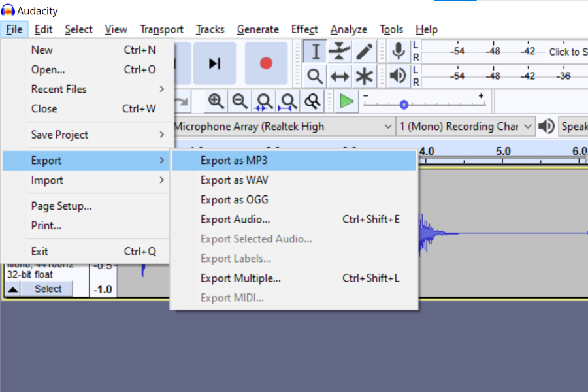Select the Draw (pencil) tool

click(x=364, y=52)
